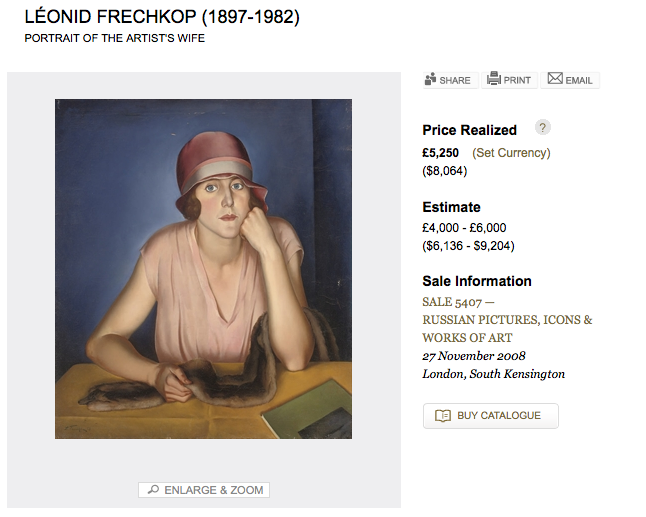
Task: Click the £4,000 - £6,000 estimate
Action: tap(464, 227)
